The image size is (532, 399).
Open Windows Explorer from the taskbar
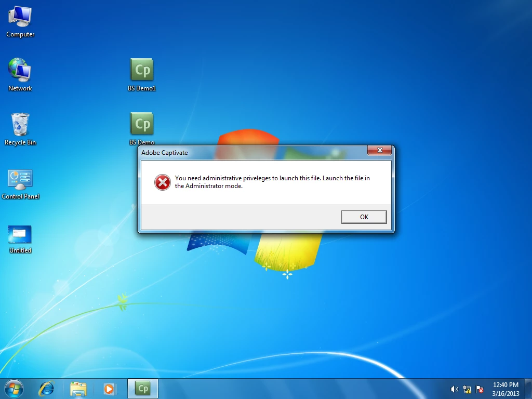tap(78, 389)
